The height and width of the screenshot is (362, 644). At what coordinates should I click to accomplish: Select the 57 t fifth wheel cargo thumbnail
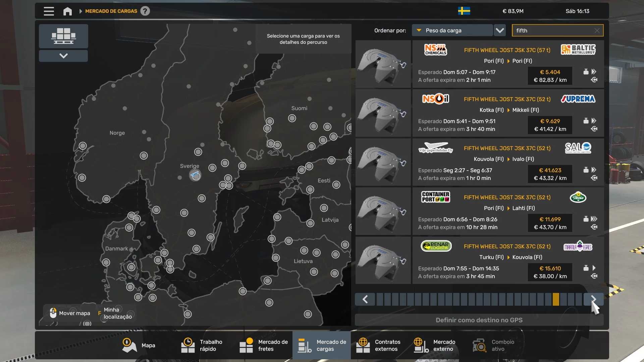coord(383,64)
